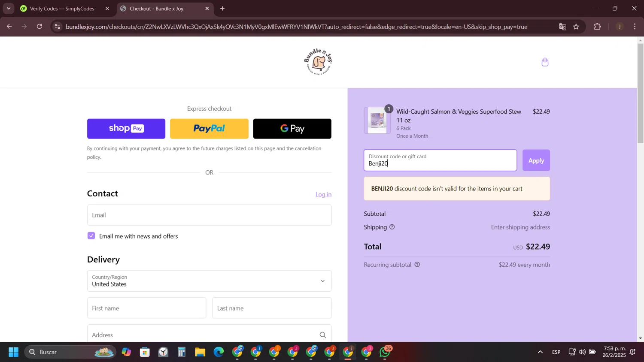Open Microsoft Edge from the taskbar
The width and height of the screenshot is (644, 362).
(219, 352)
